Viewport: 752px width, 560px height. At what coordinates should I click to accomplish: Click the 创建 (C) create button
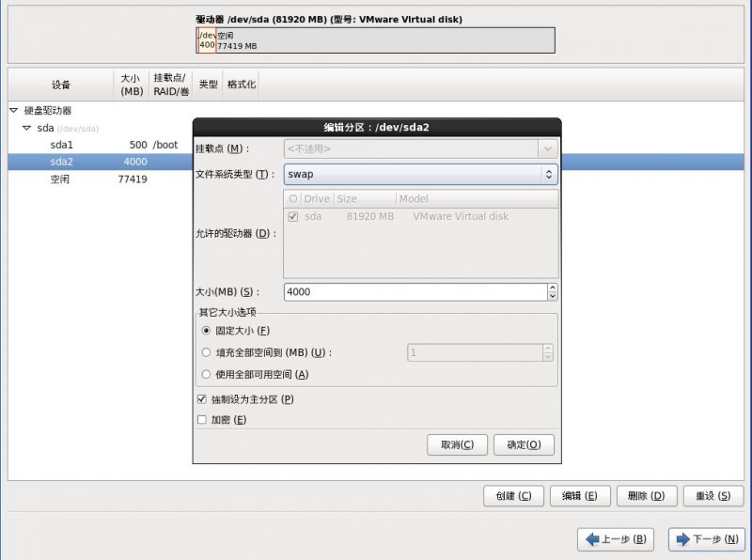point(513,496)
